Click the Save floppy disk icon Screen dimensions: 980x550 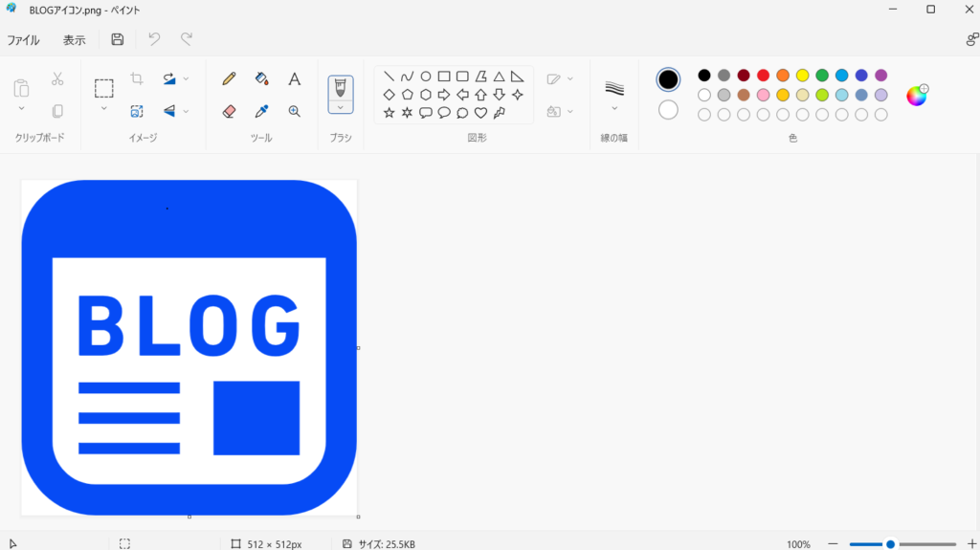coord(118,39)
